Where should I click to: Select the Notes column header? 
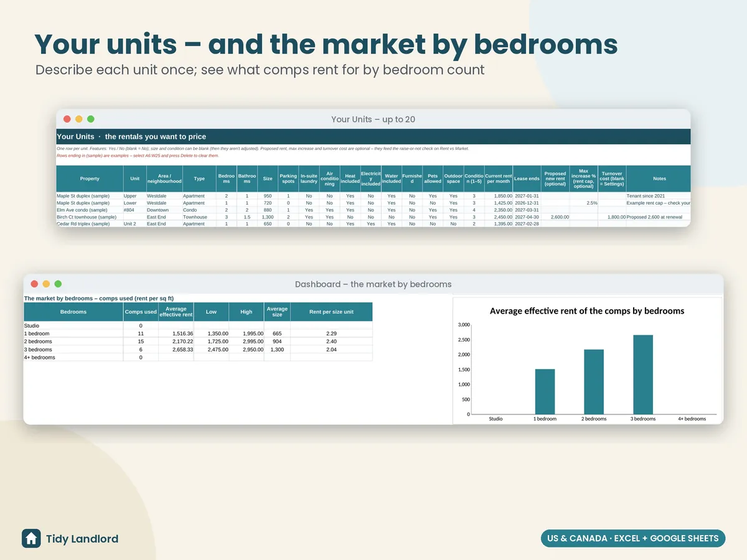click(x=659, y=179)
